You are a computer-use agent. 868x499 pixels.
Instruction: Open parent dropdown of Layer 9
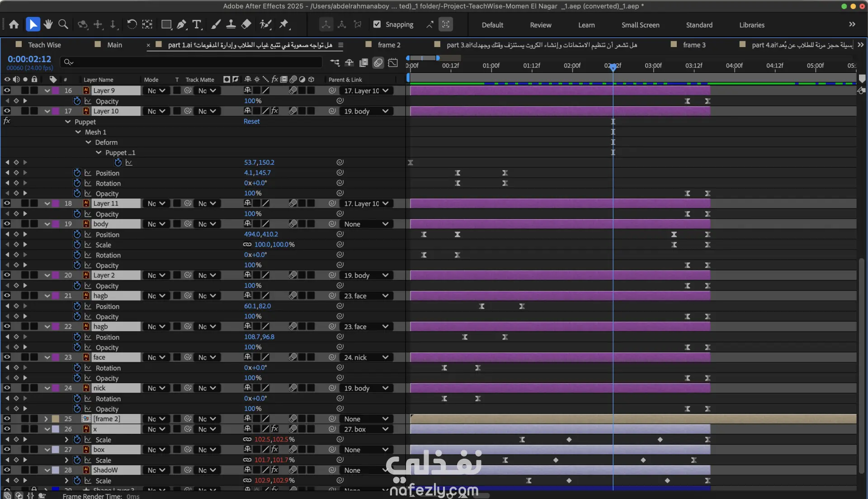tap(366, 90)
